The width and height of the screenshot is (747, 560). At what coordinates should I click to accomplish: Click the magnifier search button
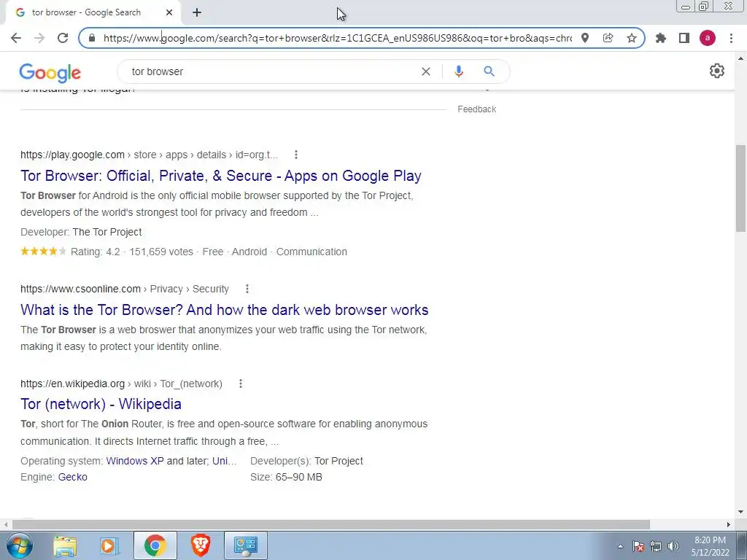tap(489, 71)
